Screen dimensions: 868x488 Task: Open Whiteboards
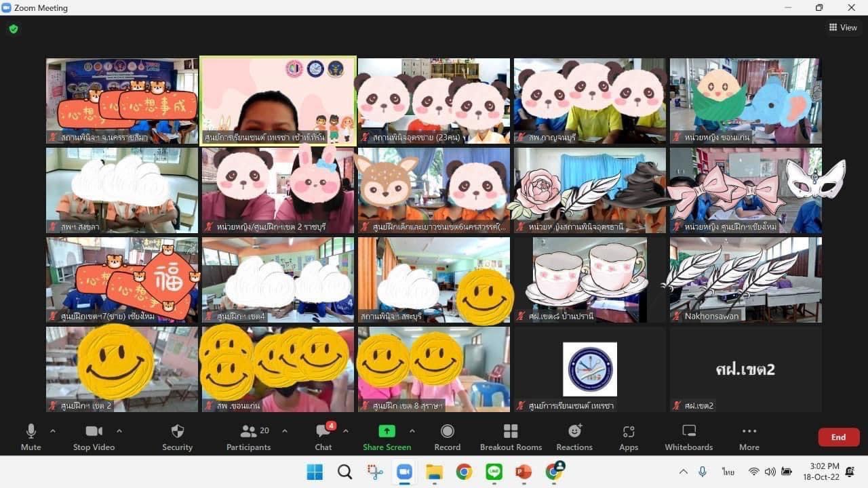point(689,437)
